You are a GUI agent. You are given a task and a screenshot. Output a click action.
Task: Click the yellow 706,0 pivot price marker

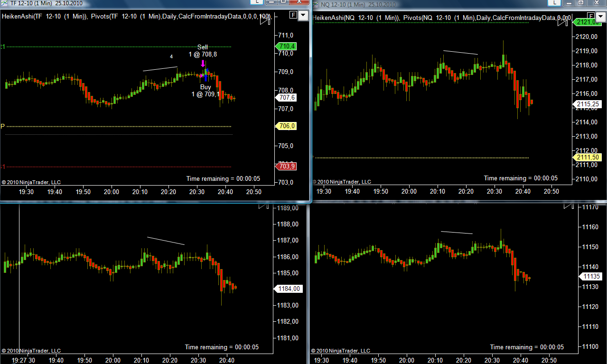click(286, 126)
